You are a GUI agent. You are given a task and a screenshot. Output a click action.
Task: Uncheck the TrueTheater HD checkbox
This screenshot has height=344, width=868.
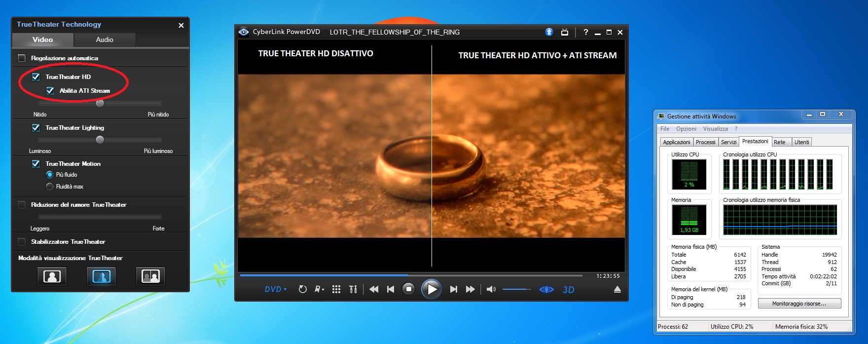[36, 77]
